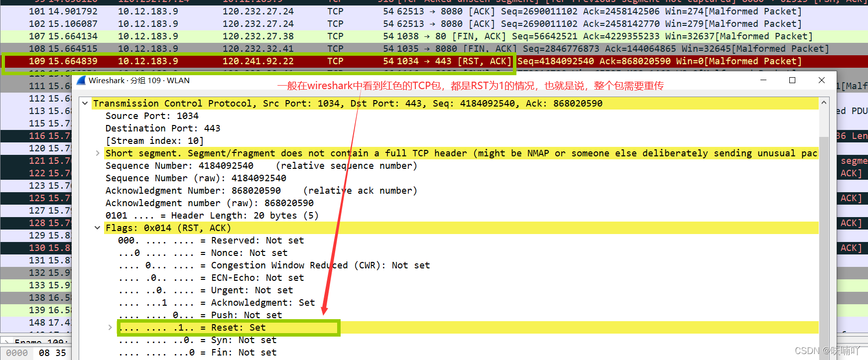
Task: Collapse the Transmission Control Protocol tree
Action: pos(85,104)
